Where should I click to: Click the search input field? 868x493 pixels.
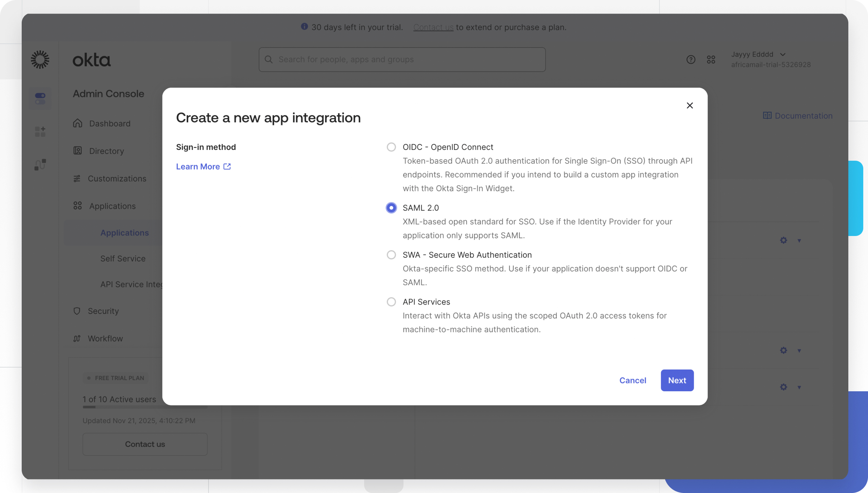pos(400,59)
